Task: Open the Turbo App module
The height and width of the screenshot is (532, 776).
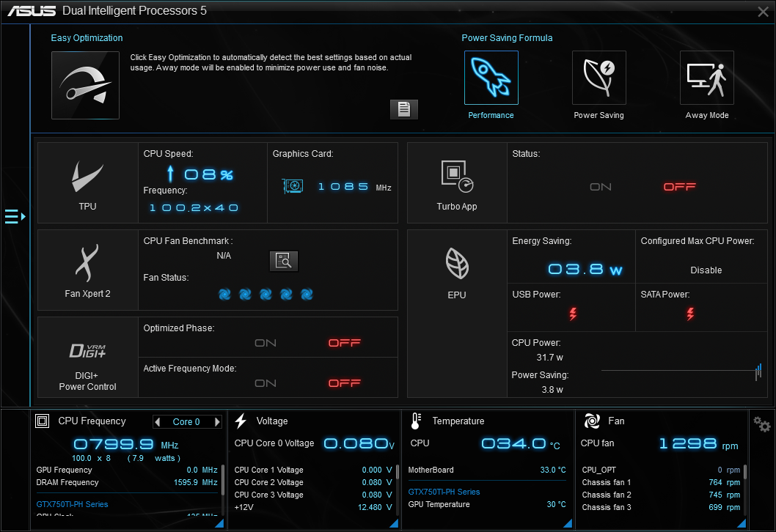Action: 457,183
